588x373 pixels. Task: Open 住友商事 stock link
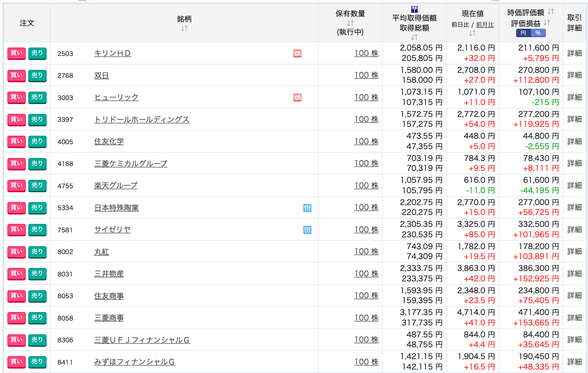[109, 296]
